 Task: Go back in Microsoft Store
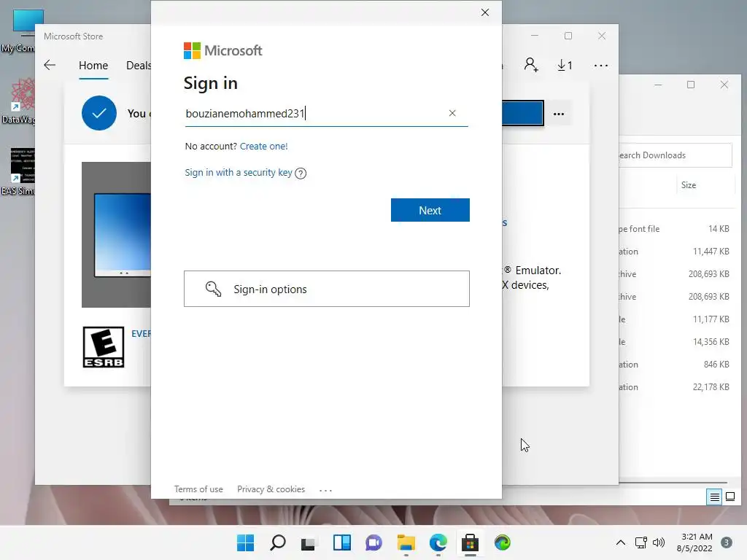[50, 65]
